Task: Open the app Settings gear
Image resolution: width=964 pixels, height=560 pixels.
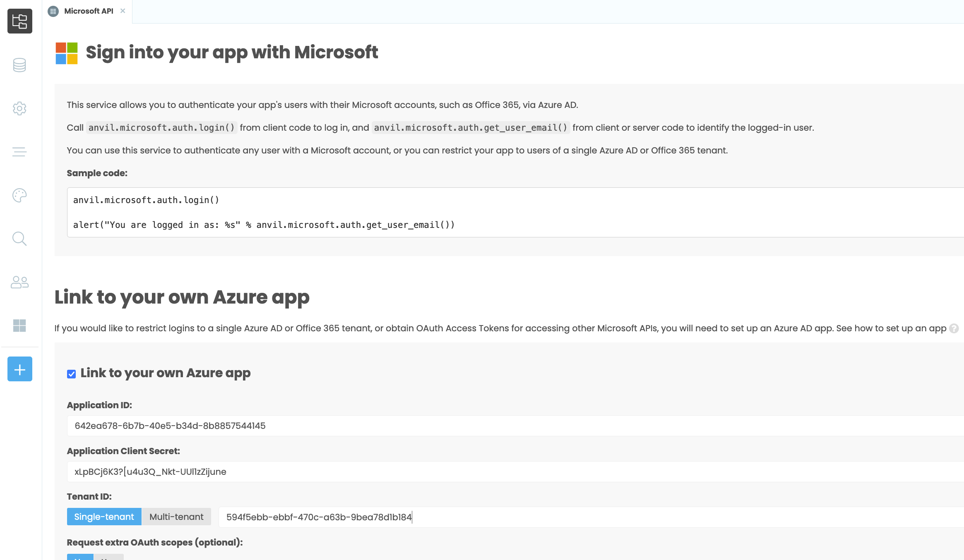Action: [x=19, y=108]
